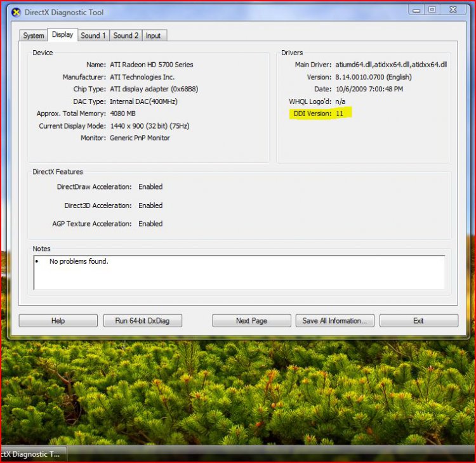Click AGP Texture Acceleration 'Enabled' status
The height and width of the screenshot is (463, 476).
tap(150, 224)
